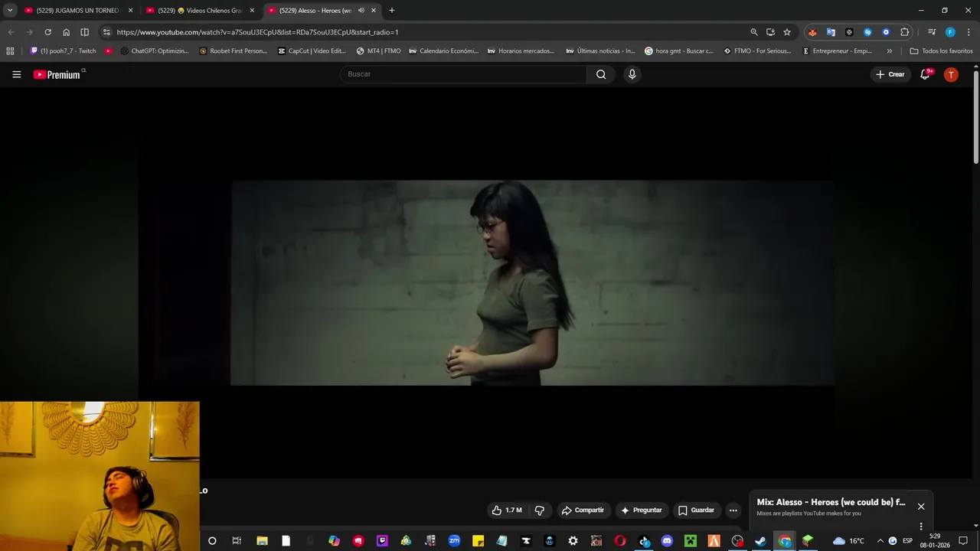Open the YouTube account avatar menu

click(x=951, y=74)
